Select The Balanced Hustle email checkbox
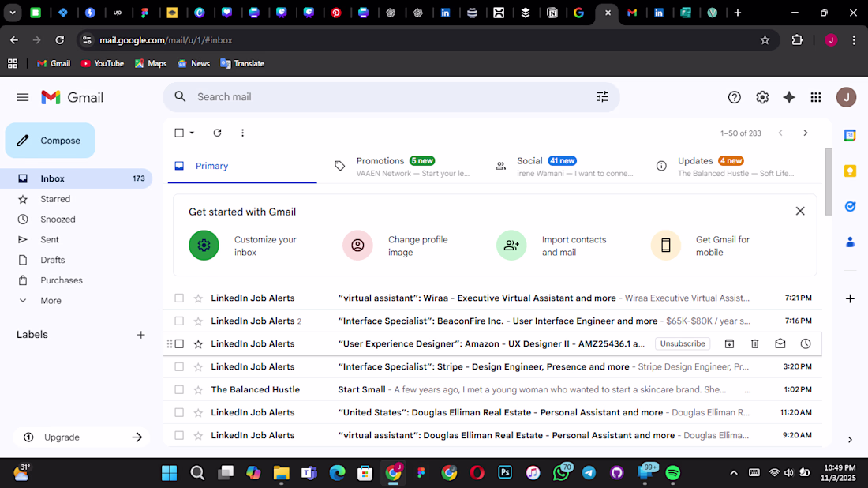 click(x=179, y=389)
